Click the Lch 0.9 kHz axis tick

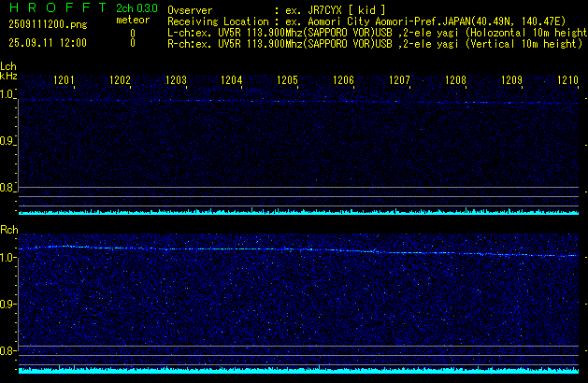click(x=7, y=141)
